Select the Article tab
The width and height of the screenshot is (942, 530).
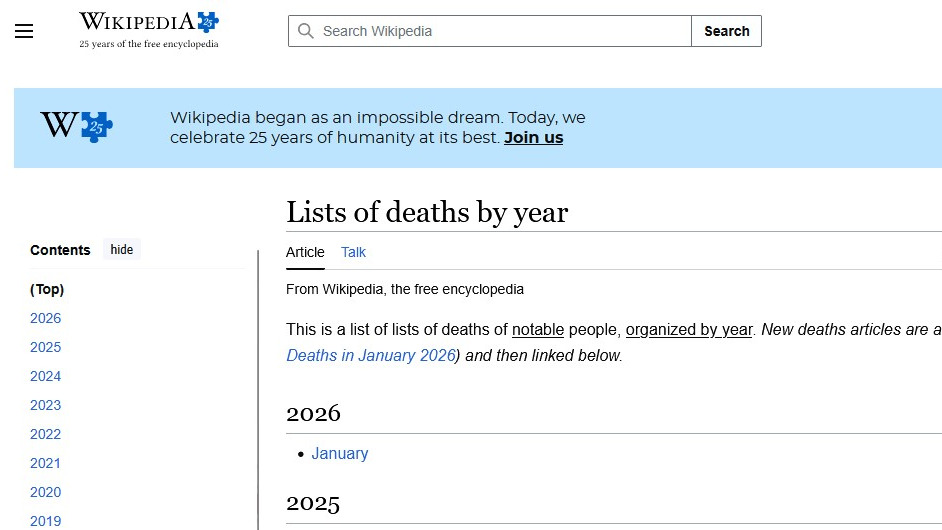tap(305, 252)
